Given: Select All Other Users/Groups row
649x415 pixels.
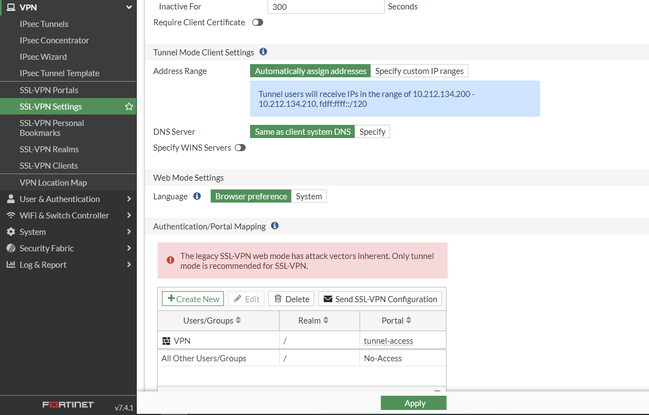Looking at the screenshot, I should (x=302, y=358).
